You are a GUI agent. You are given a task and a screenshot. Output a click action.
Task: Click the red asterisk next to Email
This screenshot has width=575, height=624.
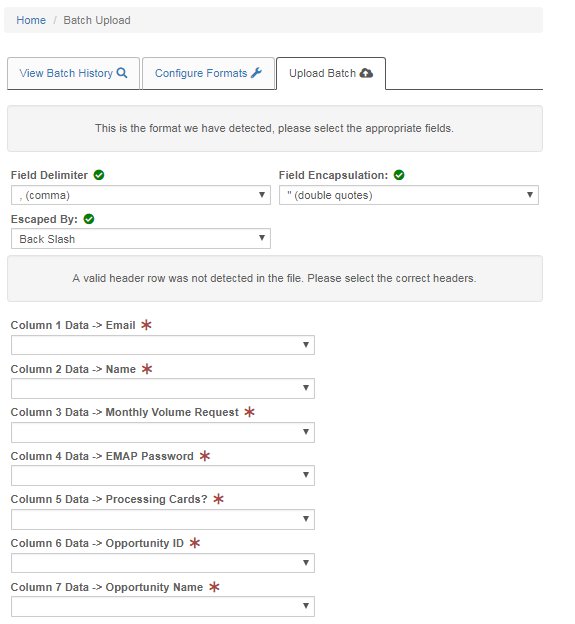146,325
